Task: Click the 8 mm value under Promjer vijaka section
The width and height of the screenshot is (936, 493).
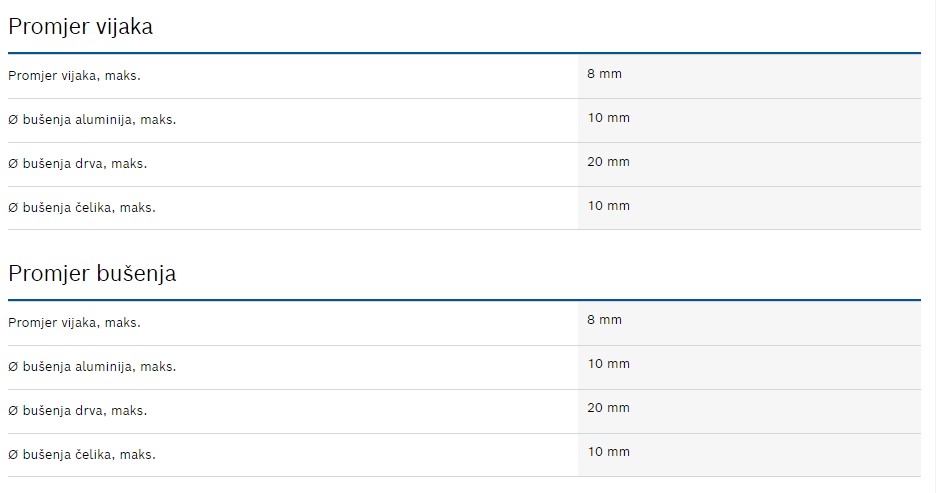Action: [605, 74]
